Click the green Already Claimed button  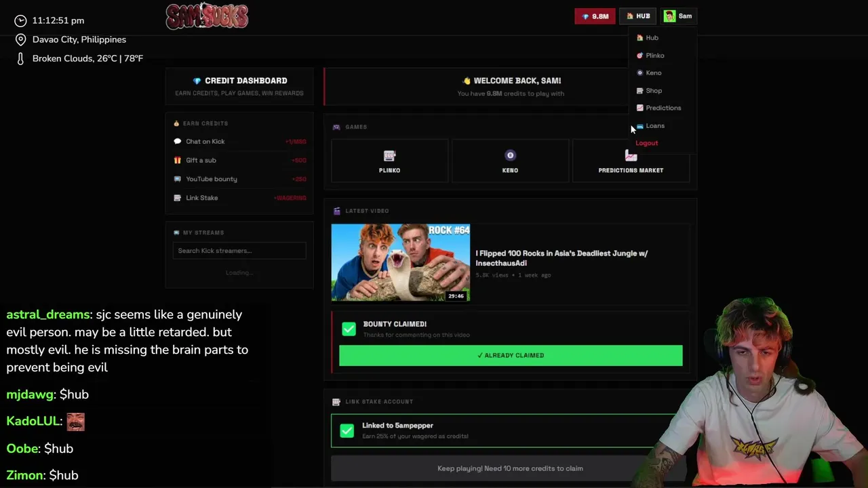tap(511, 355)
